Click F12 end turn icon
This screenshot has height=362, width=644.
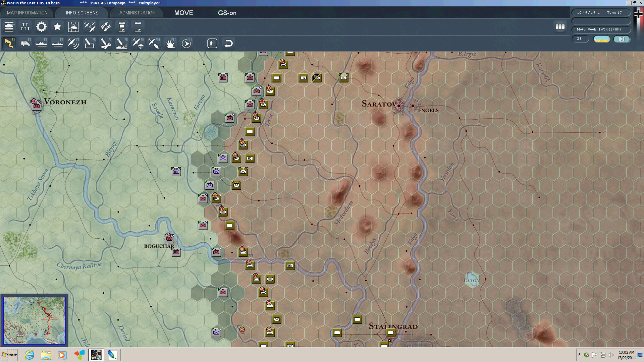click(x=186, y=43)
